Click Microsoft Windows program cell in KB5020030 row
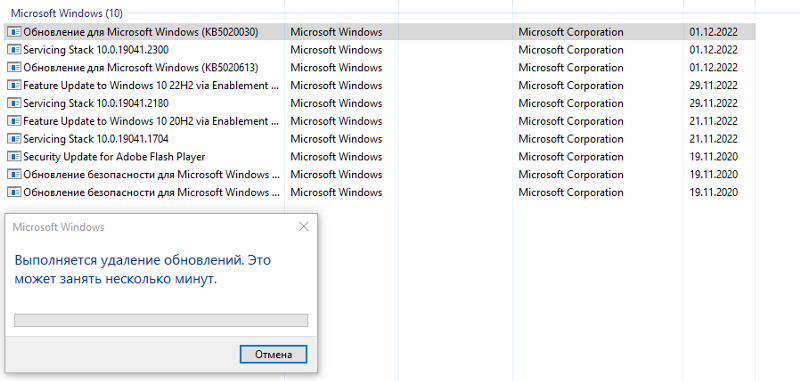The width and height of the screenshot is (800, 381). click(336, 32)
